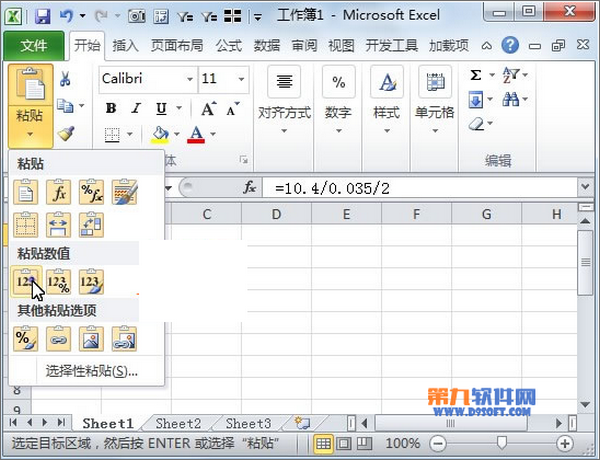Switch to Page Layout view in status bar
This screenshot has width=600, height=460.
point(344,444)
